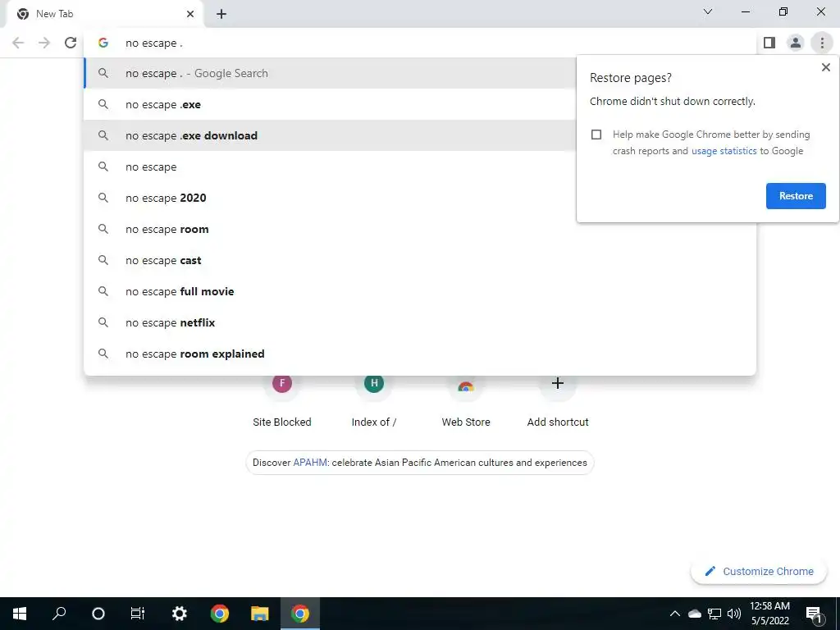Open the APAHM link

tap(309, 463)
